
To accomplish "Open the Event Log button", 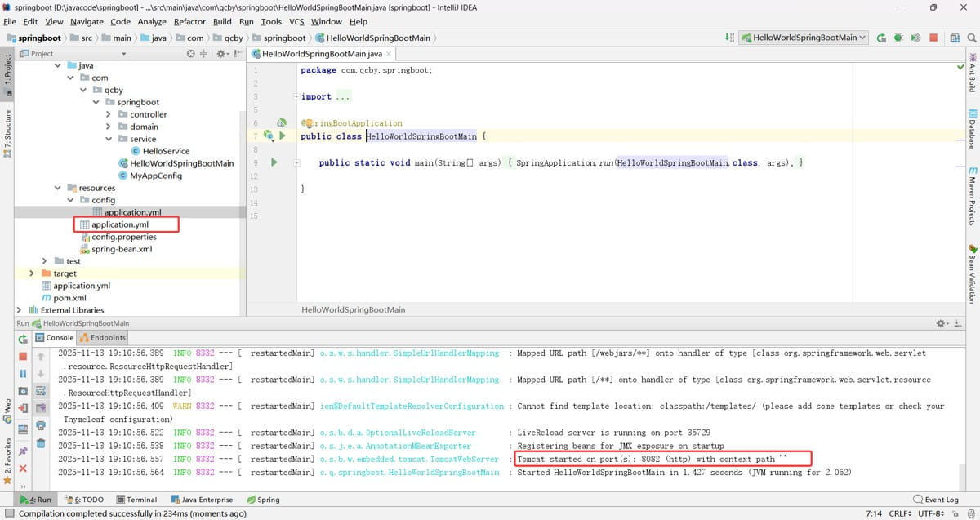I will click(x=936, y=500).
